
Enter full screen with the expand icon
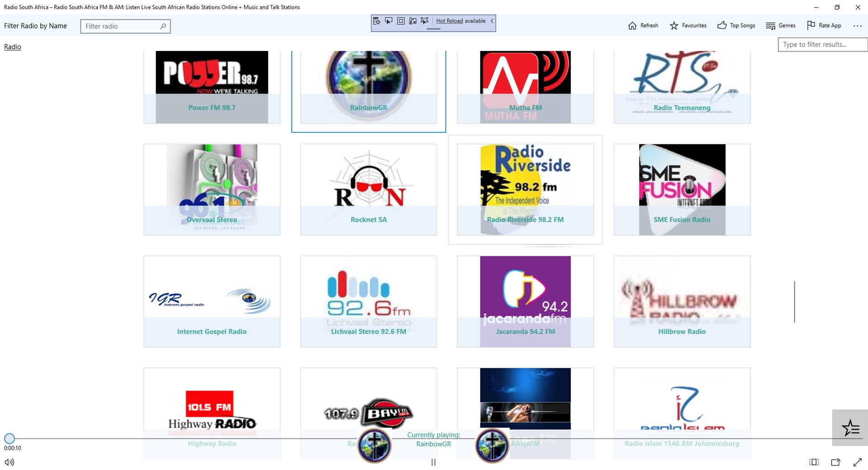click(858, 462)
